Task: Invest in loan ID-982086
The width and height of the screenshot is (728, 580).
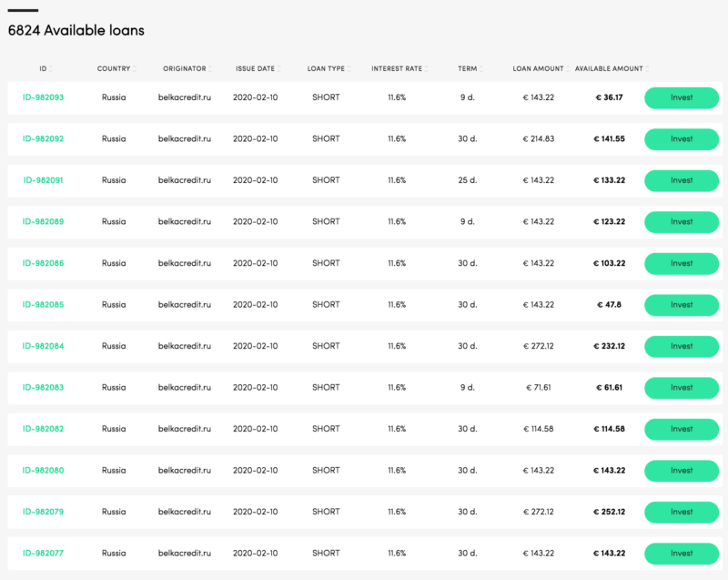Action: tap(682, 263)
